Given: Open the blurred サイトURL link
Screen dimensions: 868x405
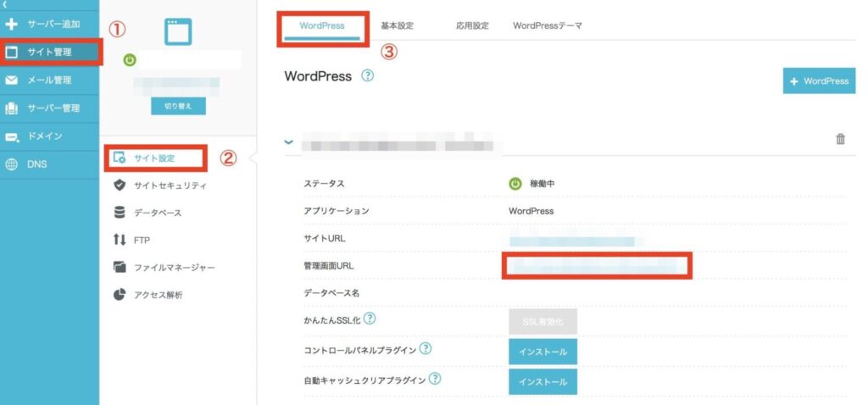Looking at the screenshot, I should (572, 241).
